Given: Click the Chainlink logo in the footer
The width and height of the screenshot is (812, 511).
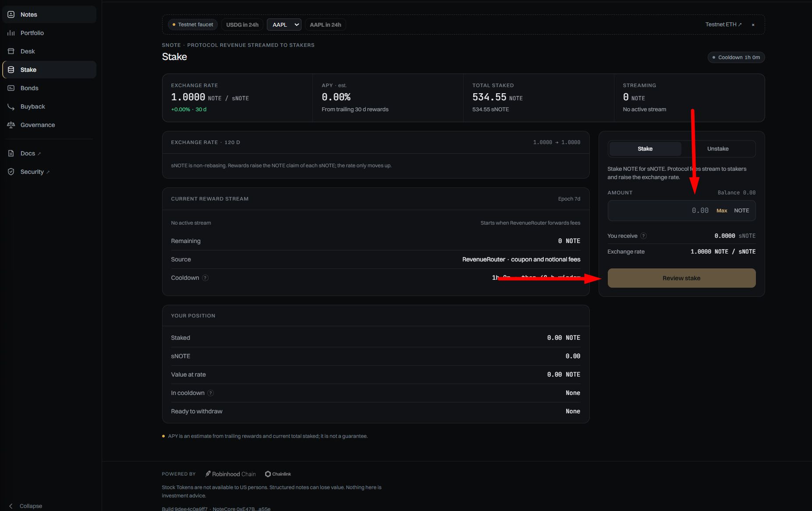Looking at the screenshot, I should (x=278, y=474).
